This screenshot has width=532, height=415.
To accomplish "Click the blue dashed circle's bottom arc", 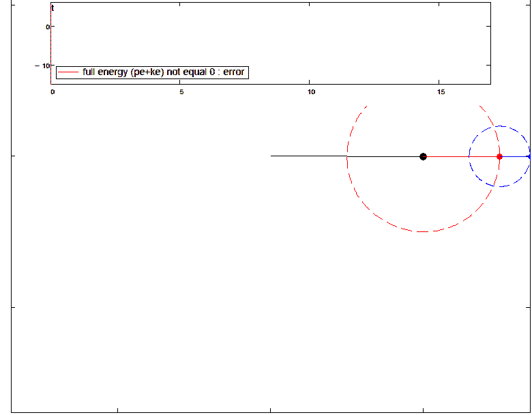I will (500, 186).
